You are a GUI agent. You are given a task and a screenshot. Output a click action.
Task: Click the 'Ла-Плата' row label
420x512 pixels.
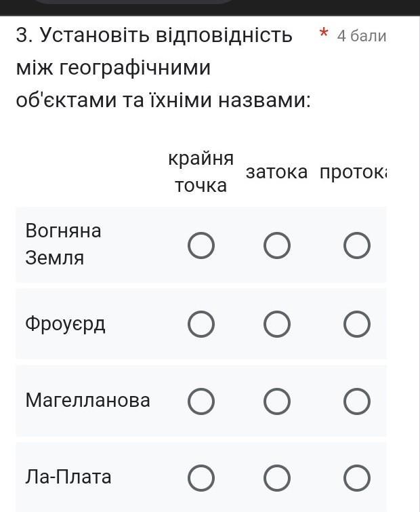[x=68, y=477]
